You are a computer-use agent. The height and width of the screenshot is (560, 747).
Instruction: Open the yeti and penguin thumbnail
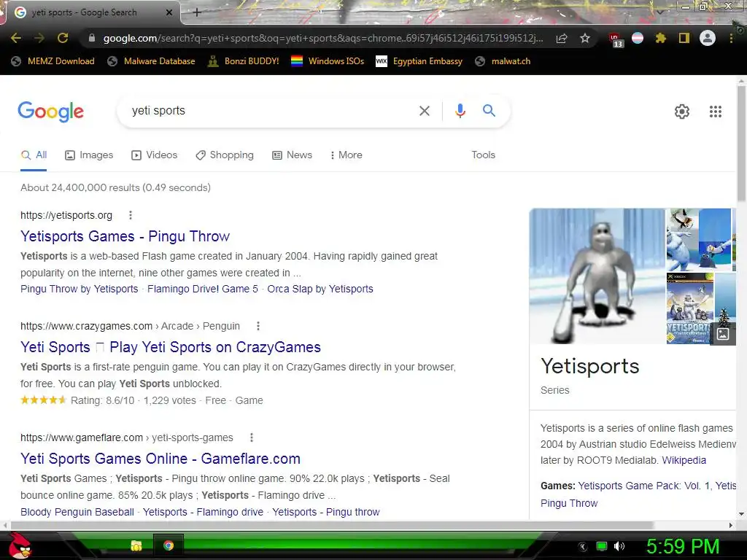point(698,240)
